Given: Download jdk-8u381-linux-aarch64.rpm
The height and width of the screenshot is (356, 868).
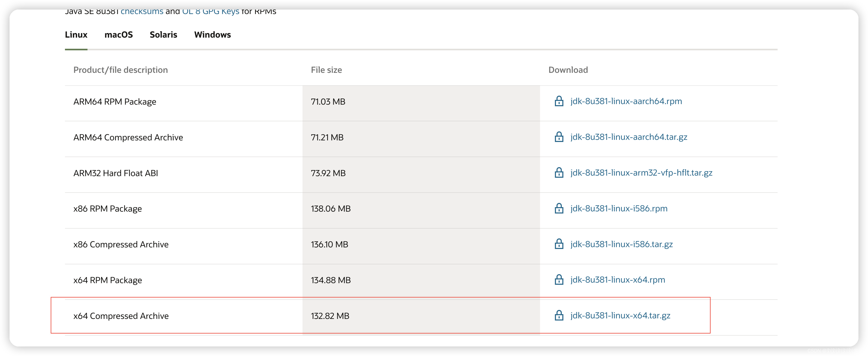Looking at the screenshot, I should point(626,101).
